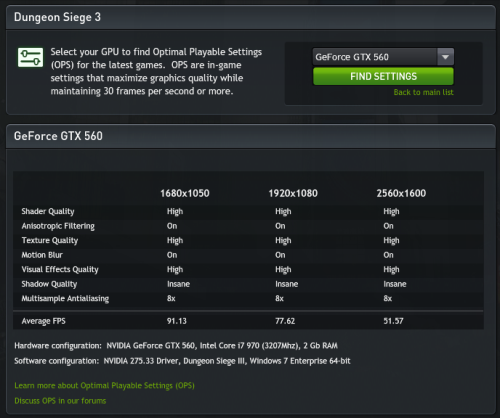Click the Dungeon Siege 3 header
The image size is (500, 418).
click(x=57, y=17)
